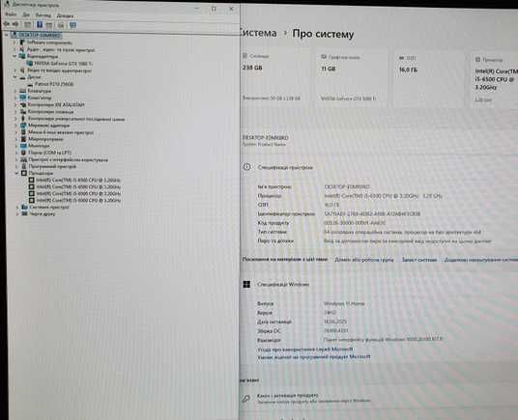Click the Про систему page heading
Image resolution: width=518 pixels, height=420 pixels.
[x=323, y=34]
